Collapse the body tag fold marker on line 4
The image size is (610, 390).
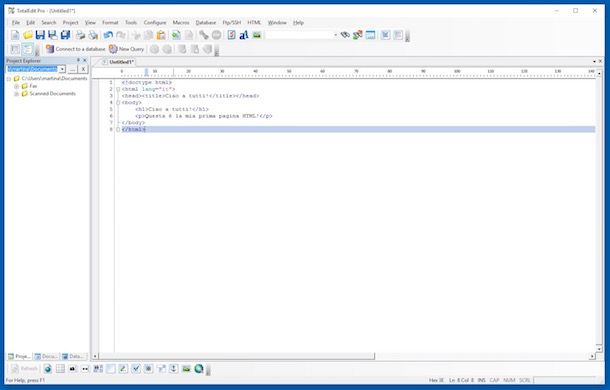click(x=118, y=103)
